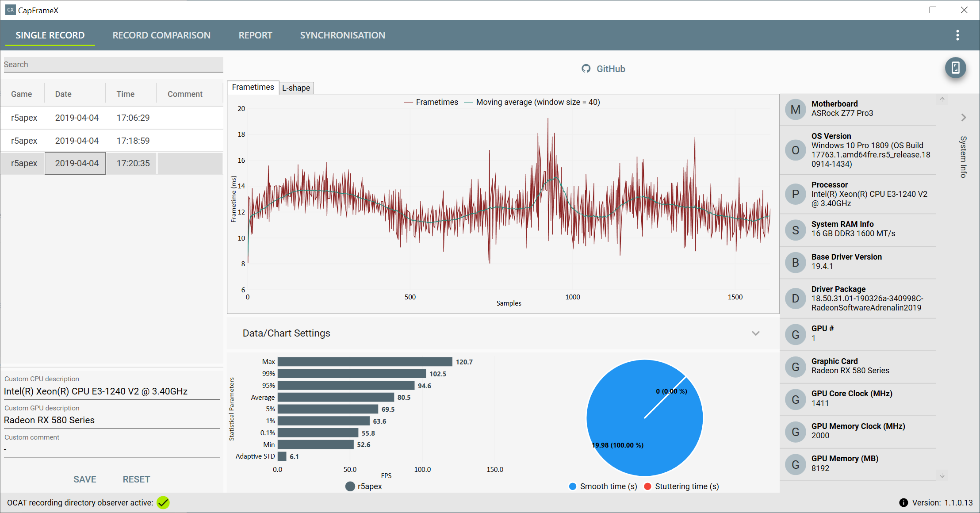Click the GPU Memory Clock 'G' avatar icon
The width and height of the screenshot is (980, 513).
(x=795, y=432)
